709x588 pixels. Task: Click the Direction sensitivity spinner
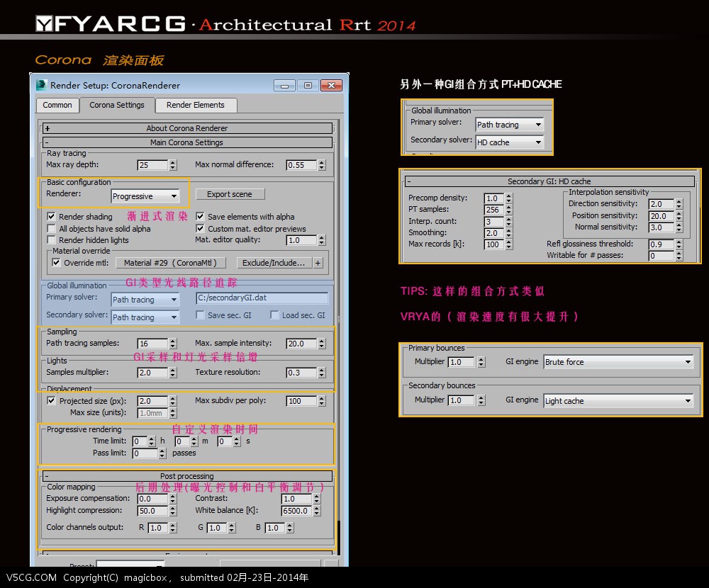pos(679,204)
